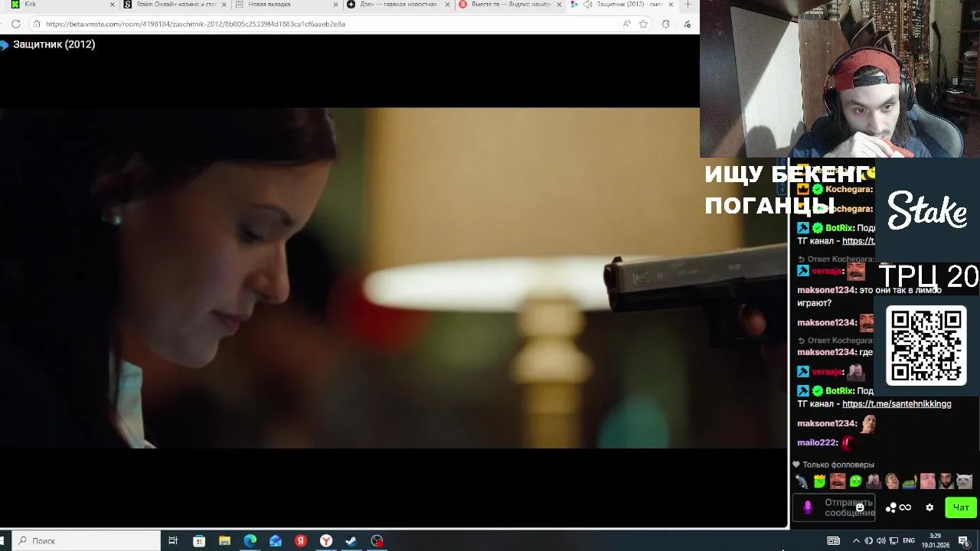The height and width of the screenshot is (551, 980).
Task: Open read aloud icon in address bar
Action: point(627,24)
